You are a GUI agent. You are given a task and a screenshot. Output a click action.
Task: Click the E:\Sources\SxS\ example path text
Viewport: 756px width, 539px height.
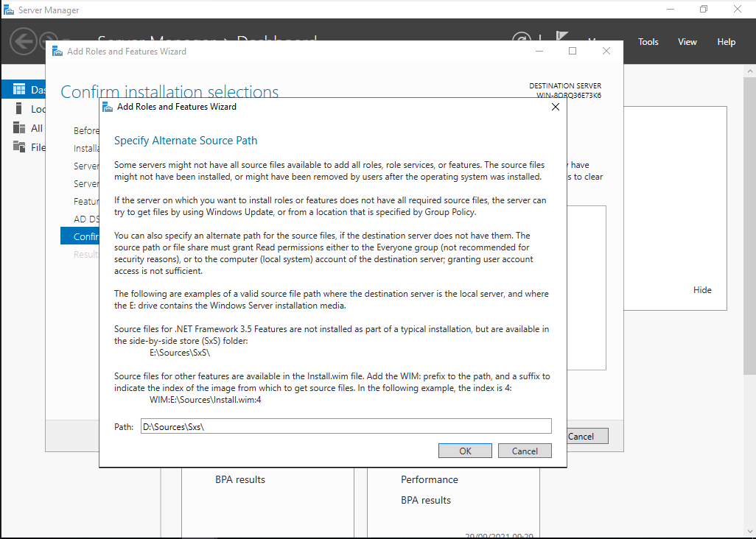pos(180,353)
